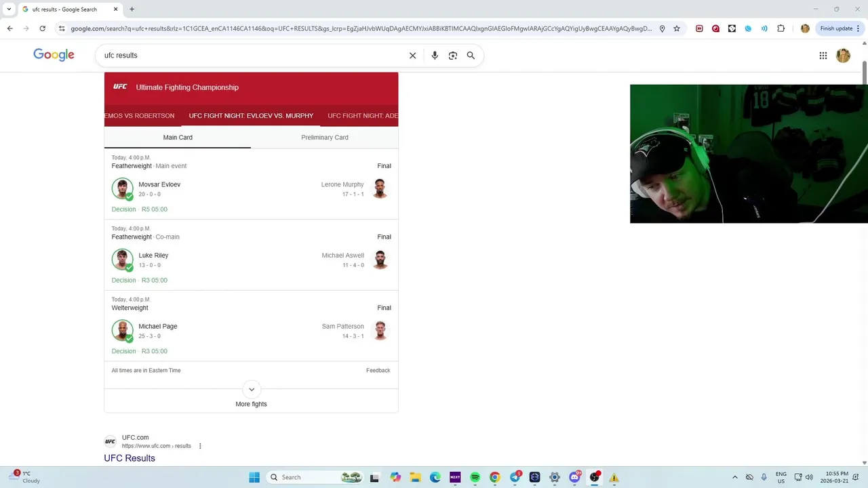Open Lerone Murphy fighter entry

click(342, 184)
